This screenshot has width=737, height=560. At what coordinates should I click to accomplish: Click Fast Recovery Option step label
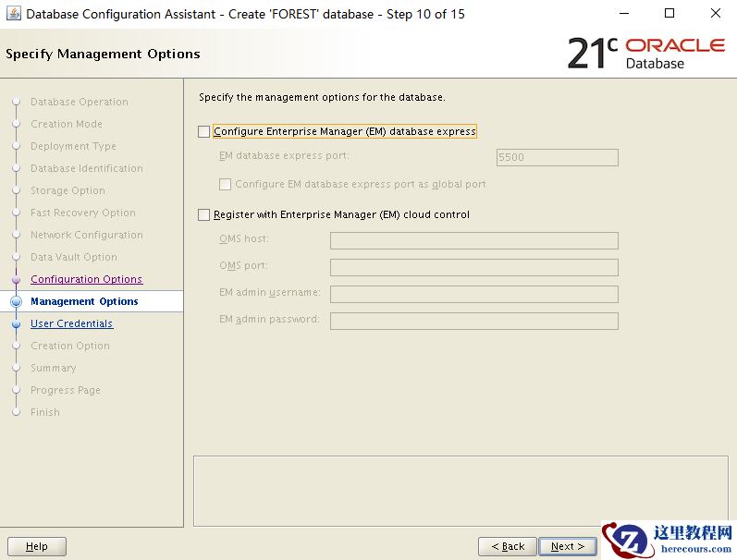click(83, 213)
